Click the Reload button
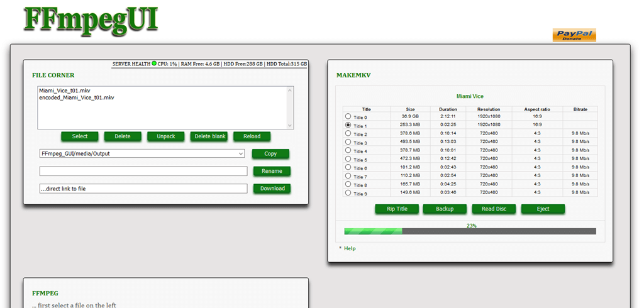Image resolution: width=644 pixels, height=308 pixels. (252, 136)
